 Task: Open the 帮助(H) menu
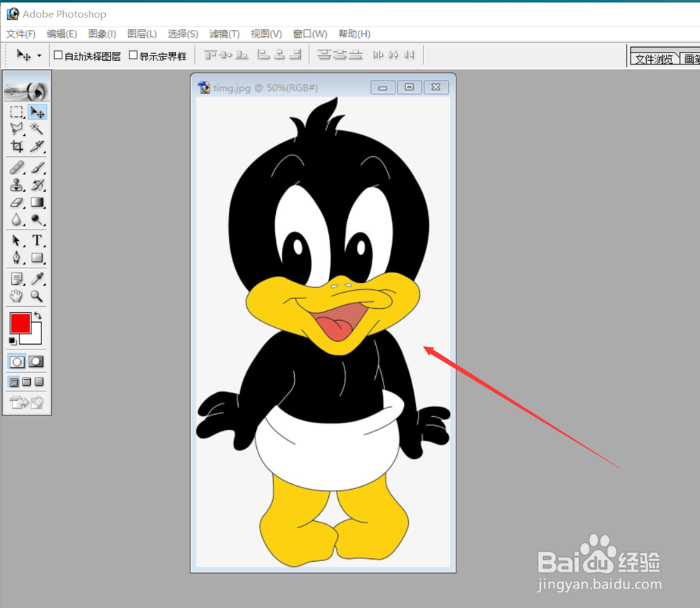tap(354, 34)
